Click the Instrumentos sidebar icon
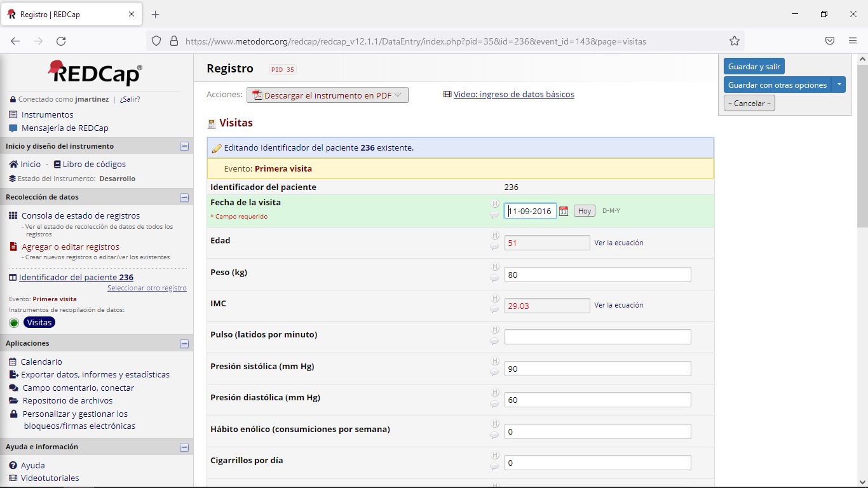Image resolution: width=868 pixels, height=488 pixels. click(13, 115)
